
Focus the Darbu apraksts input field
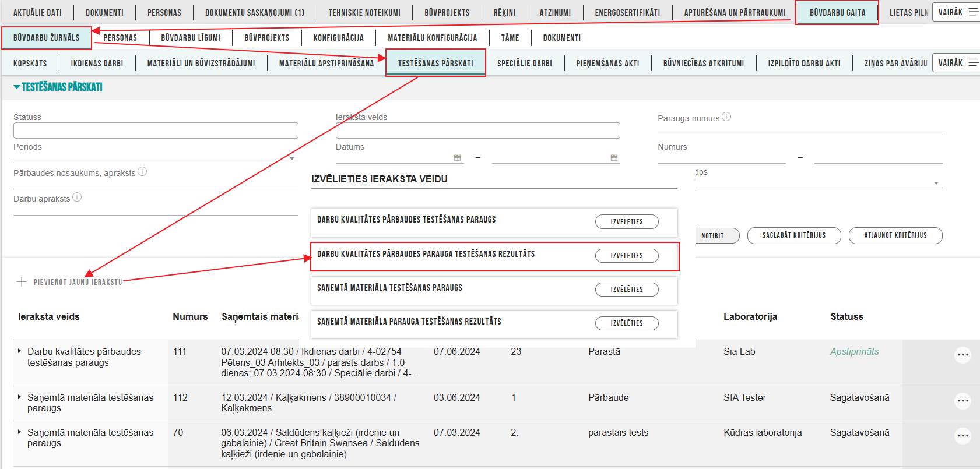156,210
